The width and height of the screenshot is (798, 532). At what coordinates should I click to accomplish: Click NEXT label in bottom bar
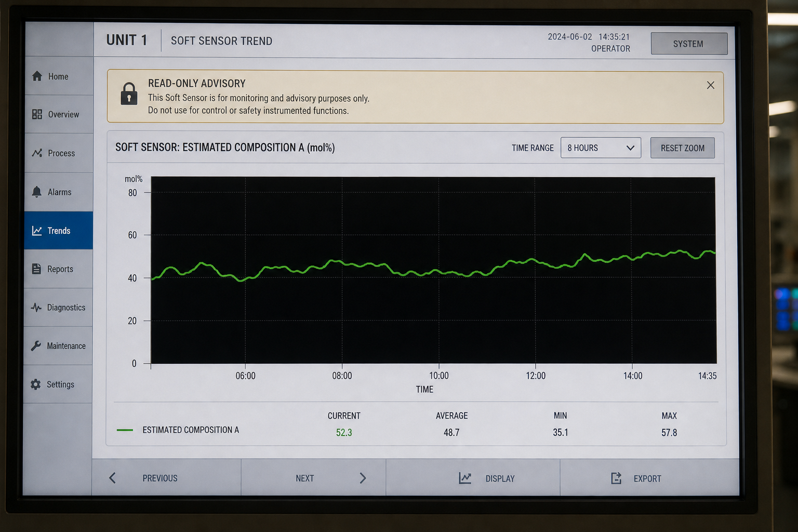point(305,478)
